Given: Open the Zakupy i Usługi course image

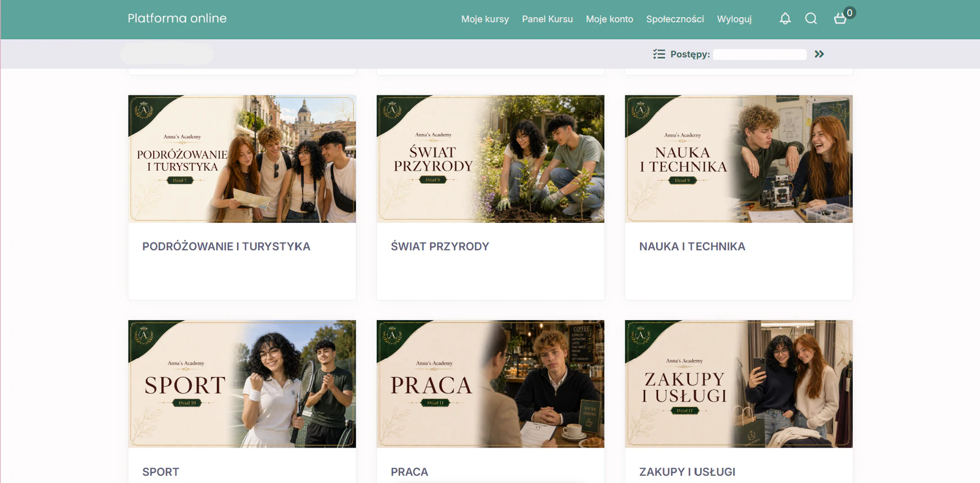Looking at the screenshot, I should [739, 384].
